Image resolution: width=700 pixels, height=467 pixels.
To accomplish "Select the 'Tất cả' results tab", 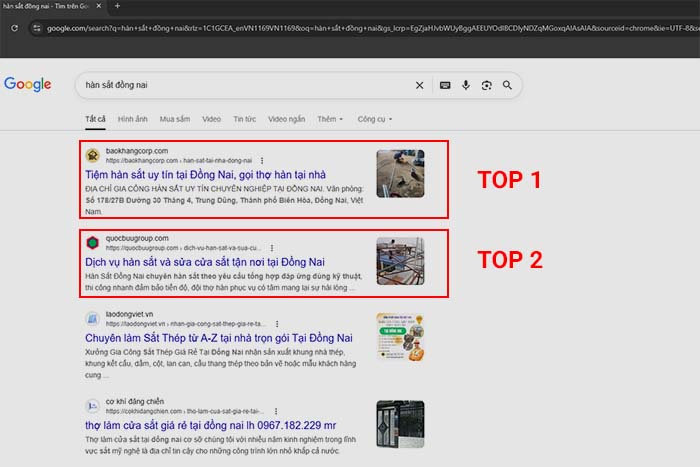I will pyautogui.click(x=95, y=119).
